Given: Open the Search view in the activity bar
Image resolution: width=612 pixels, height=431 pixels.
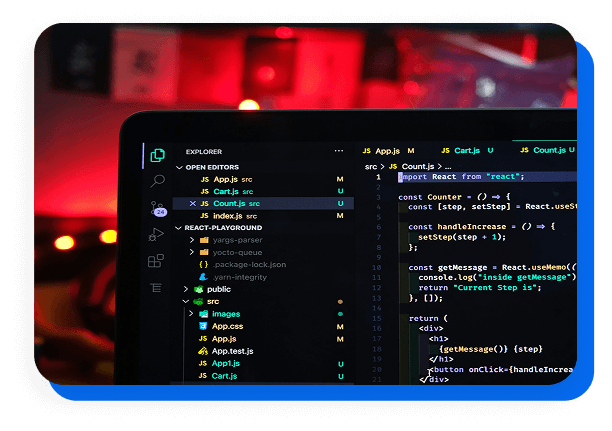Looking at the screenshot, I should click(x=158, y=181).
